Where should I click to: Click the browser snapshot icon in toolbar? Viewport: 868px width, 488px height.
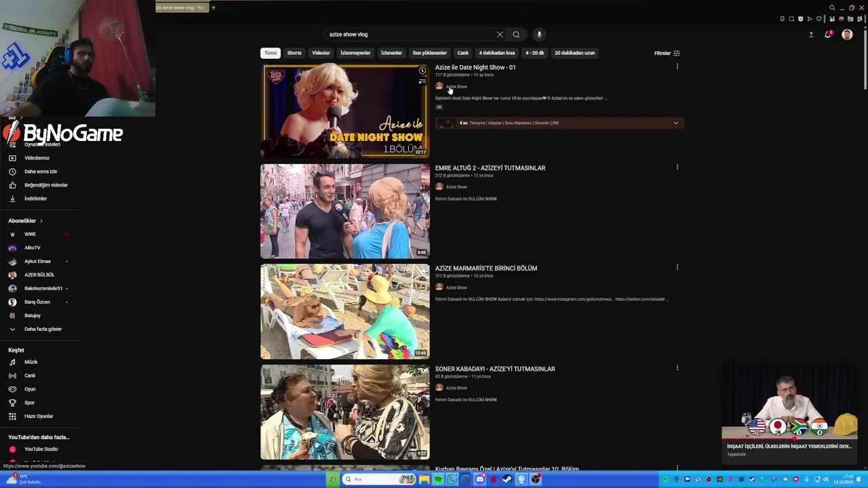click(x=791, y=19)
